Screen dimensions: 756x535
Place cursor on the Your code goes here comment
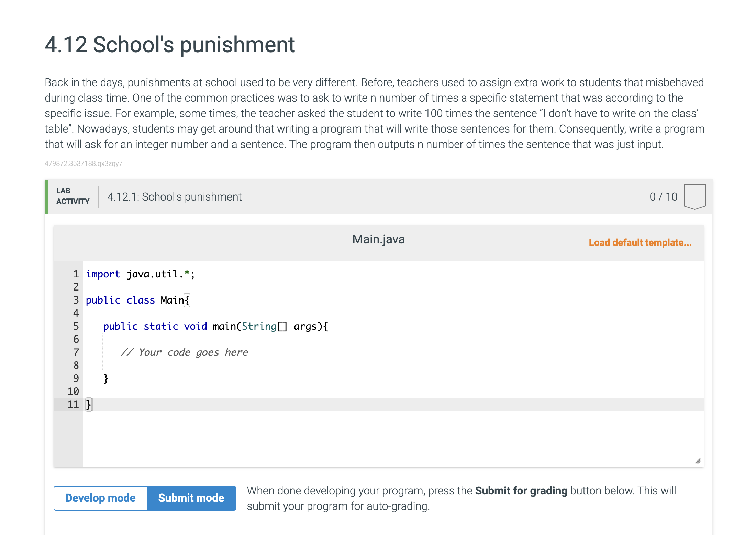coord(185,352)
